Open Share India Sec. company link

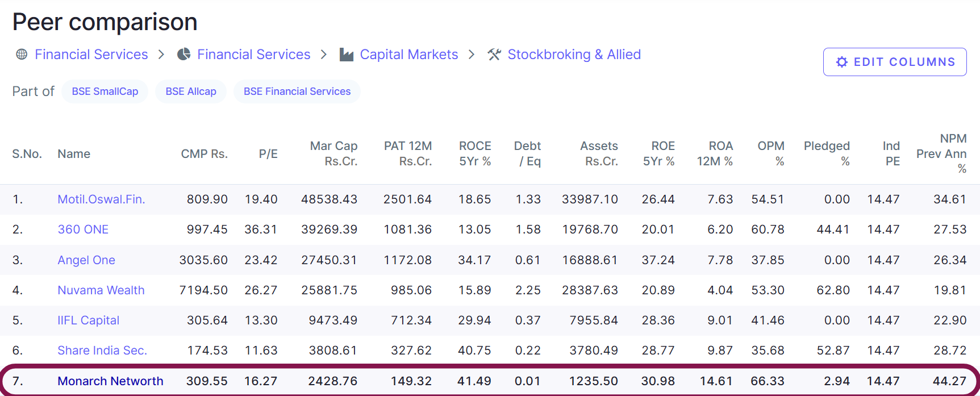click(x=102, y=351)
